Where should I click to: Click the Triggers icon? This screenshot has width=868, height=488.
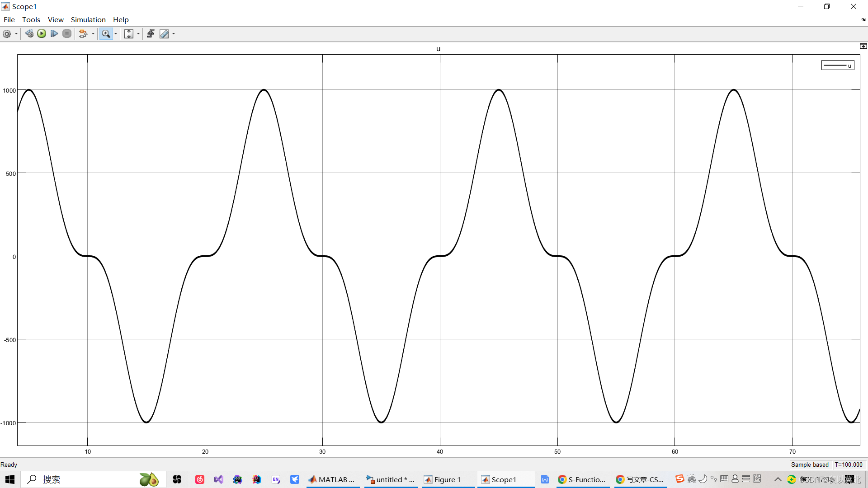[x=151, y=34]
